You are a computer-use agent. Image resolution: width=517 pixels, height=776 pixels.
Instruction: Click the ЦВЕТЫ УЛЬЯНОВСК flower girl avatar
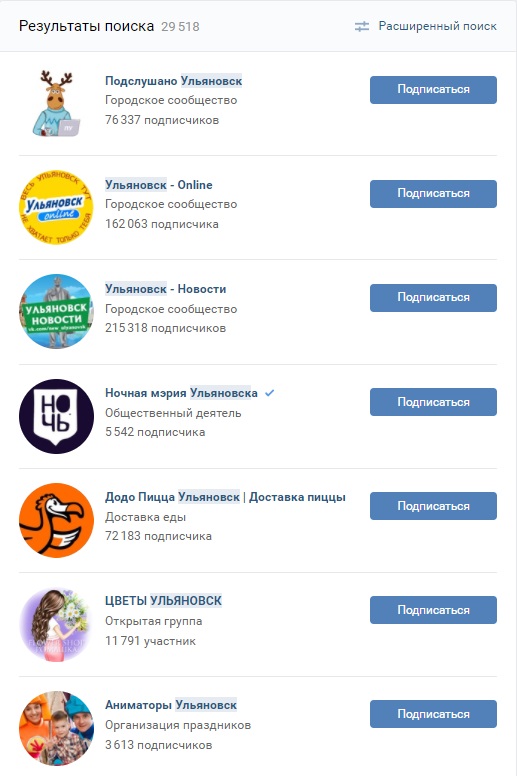click(56, 624)
